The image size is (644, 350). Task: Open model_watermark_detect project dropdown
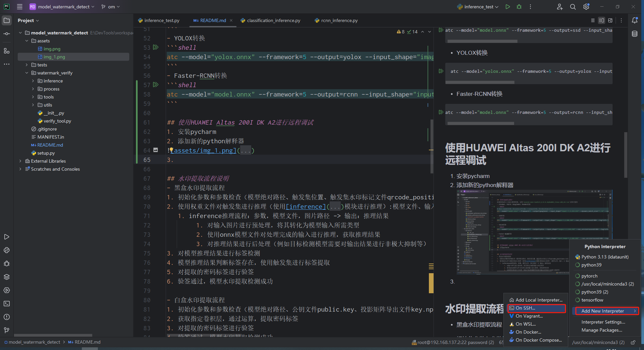[62, 7]
